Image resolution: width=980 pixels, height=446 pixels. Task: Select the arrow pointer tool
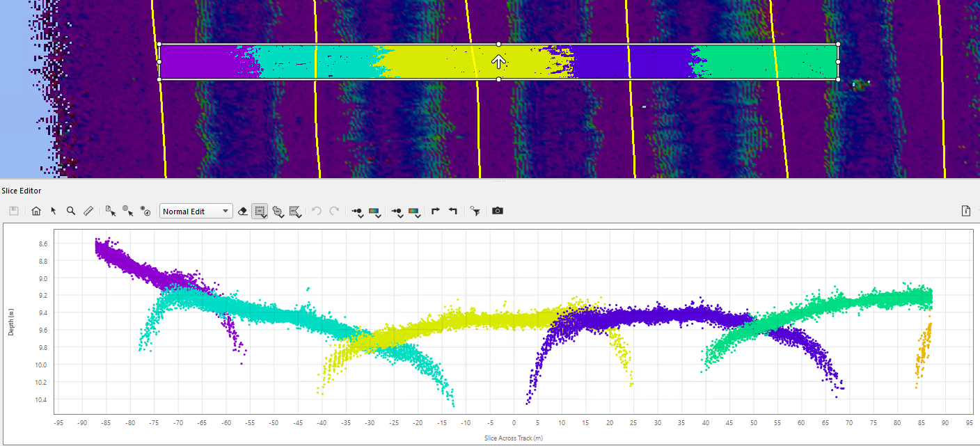(x=54, y=211)
